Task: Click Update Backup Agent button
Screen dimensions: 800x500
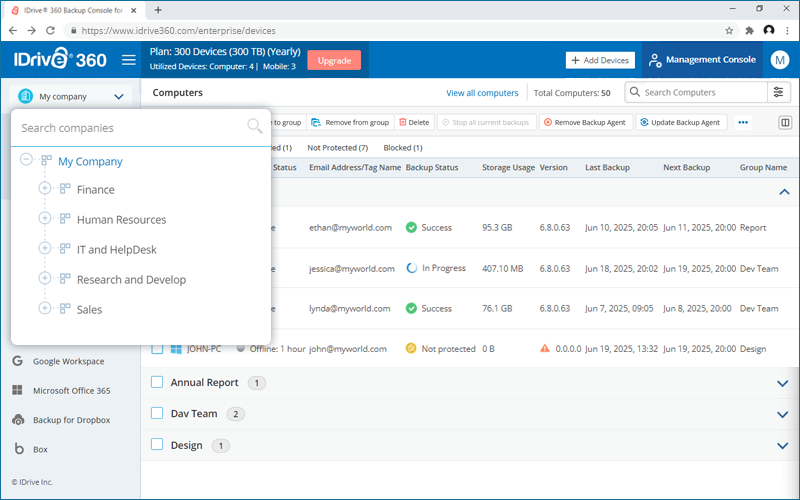Action: 681,122
